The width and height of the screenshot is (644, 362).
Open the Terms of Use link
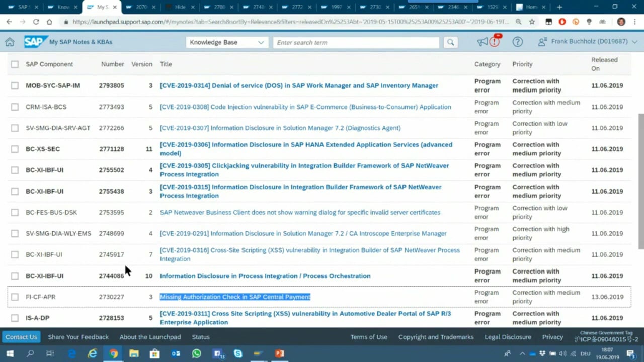coord(369,337)
